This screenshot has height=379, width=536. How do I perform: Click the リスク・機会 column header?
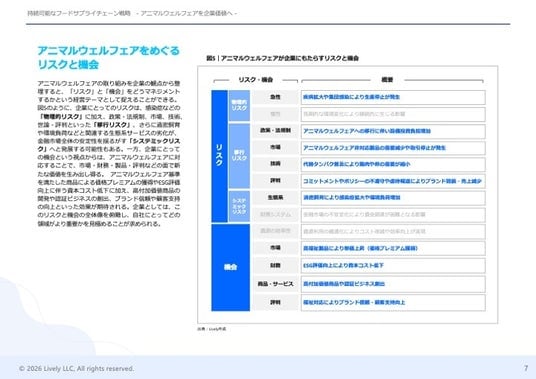(256, 80)
